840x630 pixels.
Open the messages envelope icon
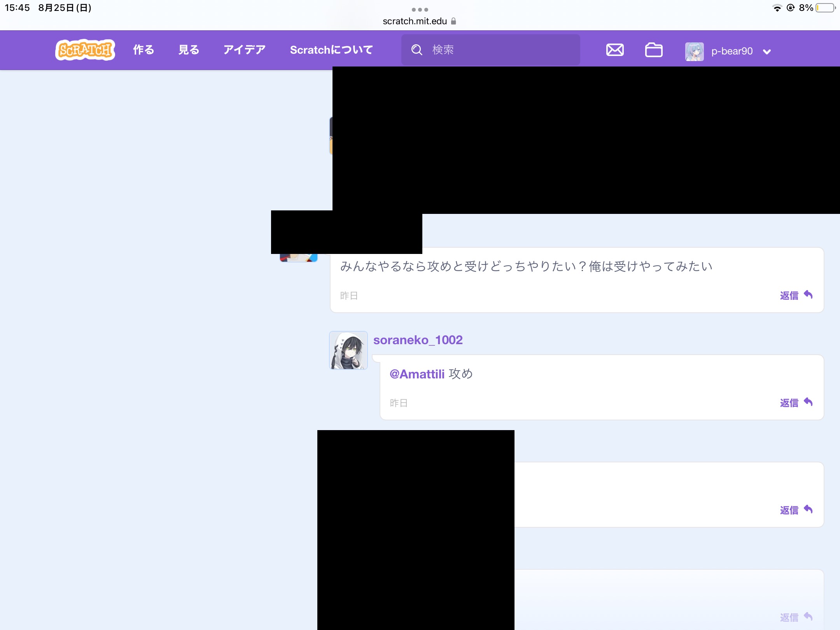point(615,50)
